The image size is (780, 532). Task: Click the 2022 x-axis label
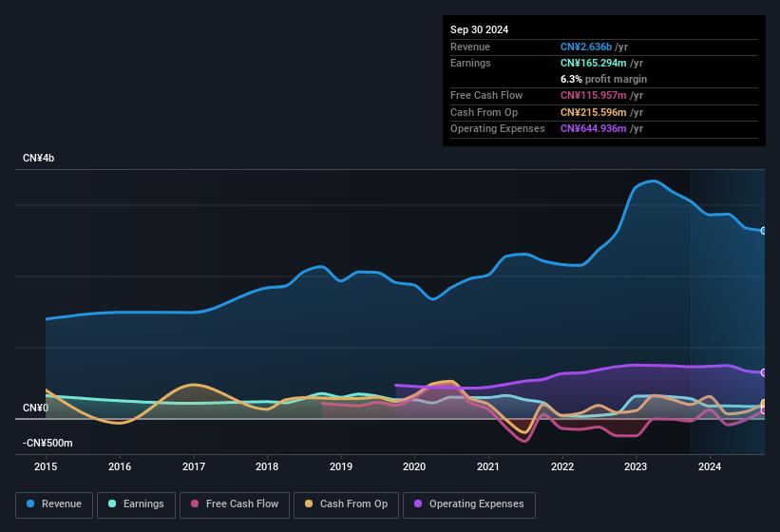click(x=562, y=466)
